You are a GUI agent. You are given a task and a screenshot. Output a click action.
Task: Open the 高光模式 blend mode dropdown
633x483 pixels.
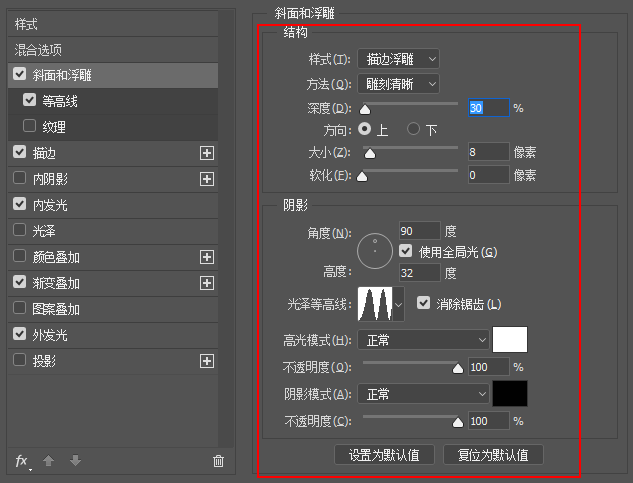click(x=423, y=340)
